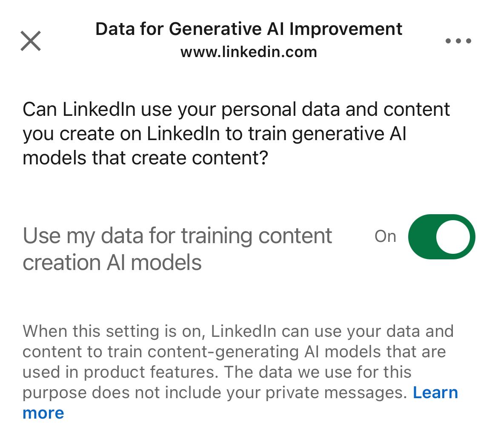This screenshot has width=498, height=448.
Task: Turn off the AI training data toggle
Action: click(x=441, y=237)
